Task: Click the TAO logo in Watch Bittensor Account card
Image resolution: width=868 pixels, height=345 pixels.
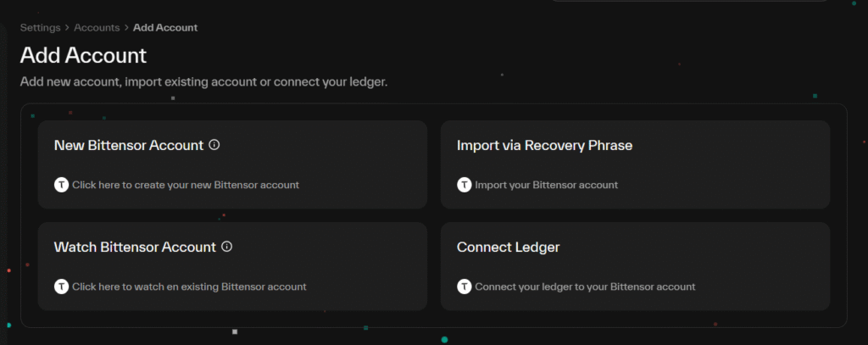Action: coord(61,287)
